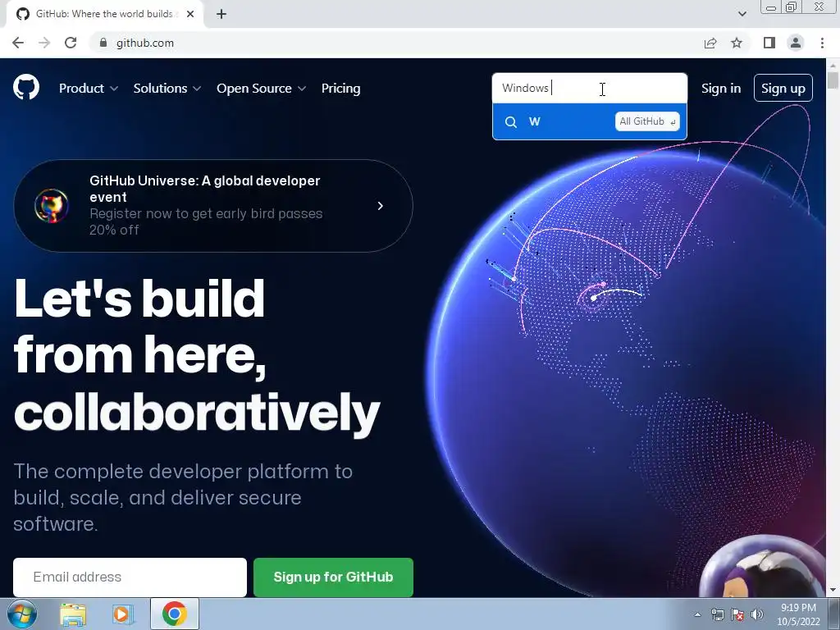Bookmark this tab with the star icon

(737, 43)
